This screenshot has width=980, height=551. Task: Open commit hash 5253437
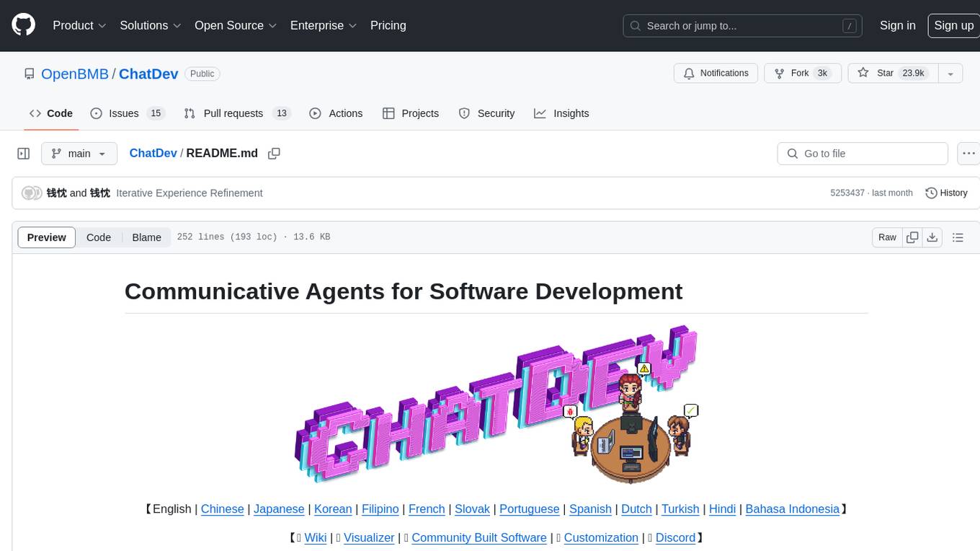click(x=847, y=193)
